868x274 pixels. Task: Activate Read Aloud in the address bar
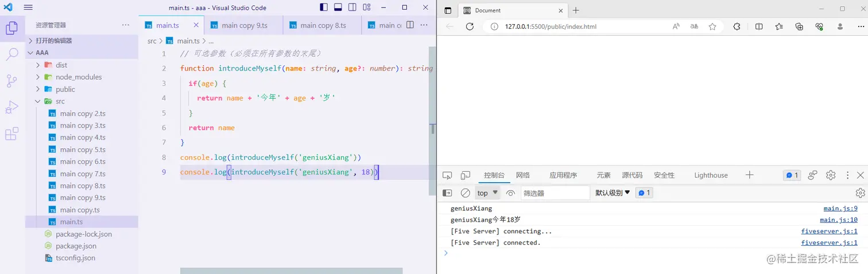pyautogui.click(x=676, y=26)
